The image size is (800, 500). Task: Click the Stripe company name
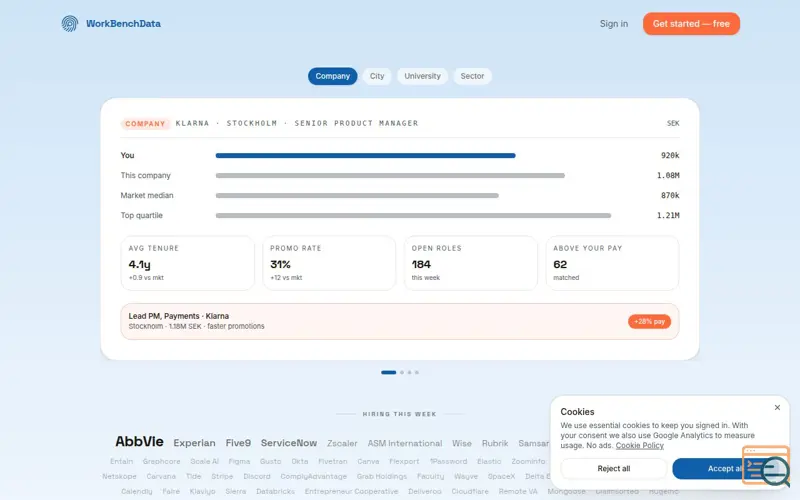(222, 476)
